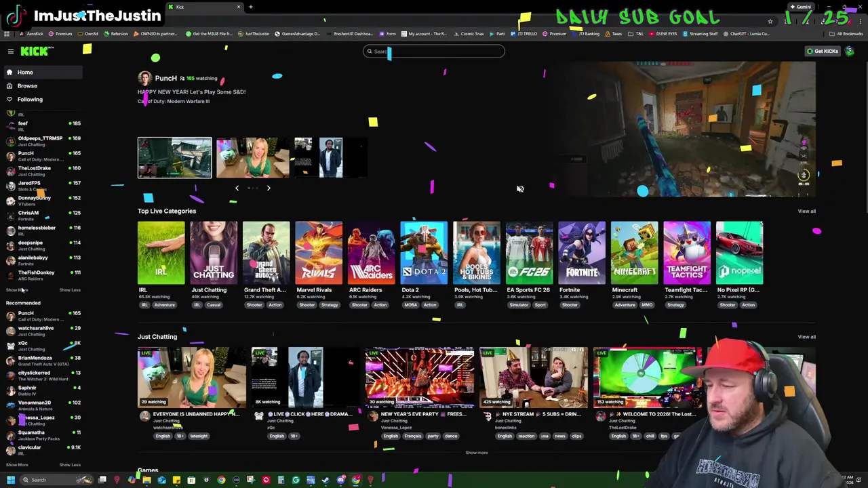The height and width of the screenshot is (488, 868).
Task: Open TheLostDrake in the Following list
Action: 42,171
